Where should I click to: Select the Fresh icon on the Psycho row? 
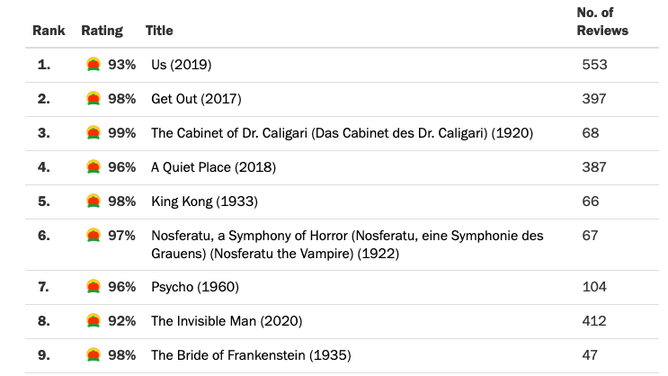coord(93,287)
